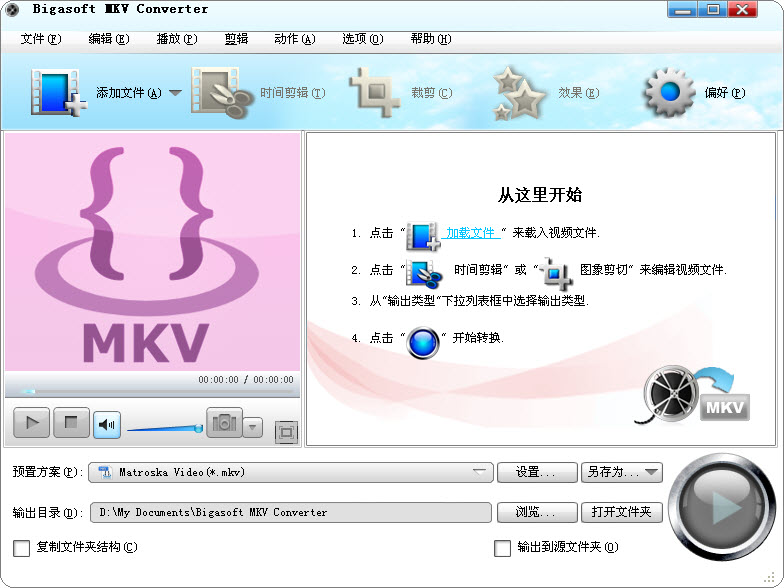The image size is (784, 588).
Task: Open the Add File dropdown arrow
Action: click(x=175, y=92)
